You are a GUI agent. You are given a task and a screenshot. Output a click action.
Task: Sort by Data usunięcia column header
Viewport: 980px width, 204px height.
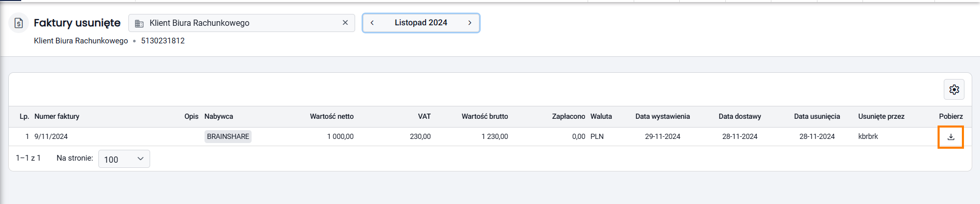pyautogui.click(x=817, y=116)
